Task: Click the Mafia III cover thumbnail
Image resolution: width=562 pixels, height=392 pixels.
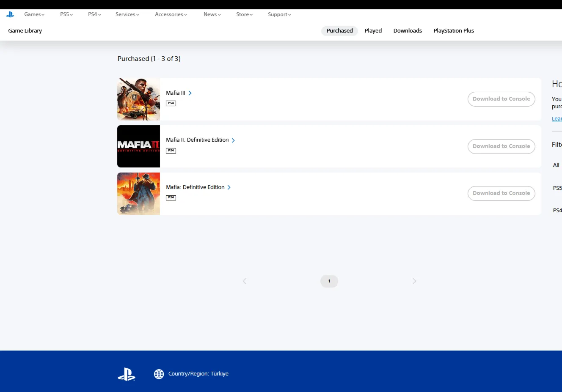Action: click(x=138, y=99)
